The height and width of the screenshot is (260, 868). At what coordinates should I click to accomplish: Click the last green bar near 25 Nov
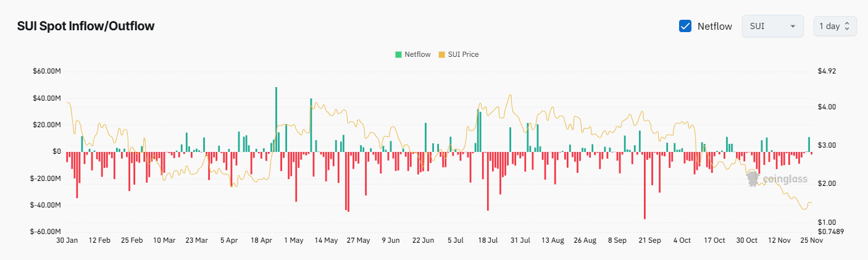point(809,145)
